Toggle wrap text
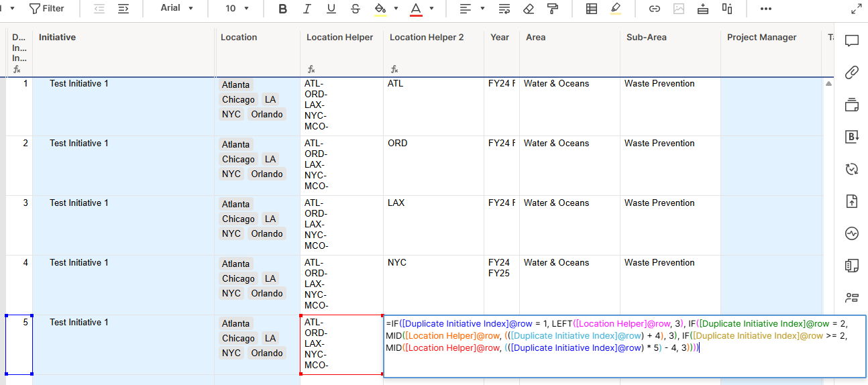This screenshot has height=385, width=868. [504, 8]
